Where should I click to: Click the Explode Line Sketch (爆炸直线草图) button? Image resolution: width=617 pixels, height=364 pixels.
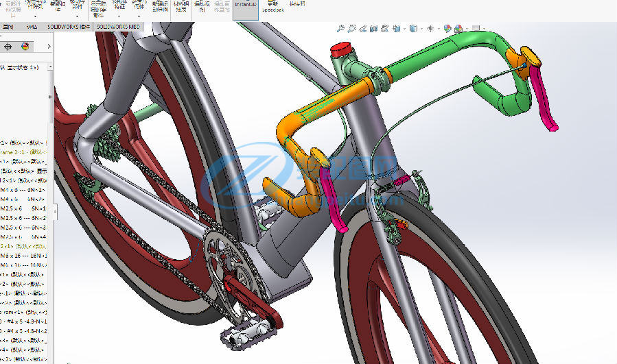[x=222, y=6]
